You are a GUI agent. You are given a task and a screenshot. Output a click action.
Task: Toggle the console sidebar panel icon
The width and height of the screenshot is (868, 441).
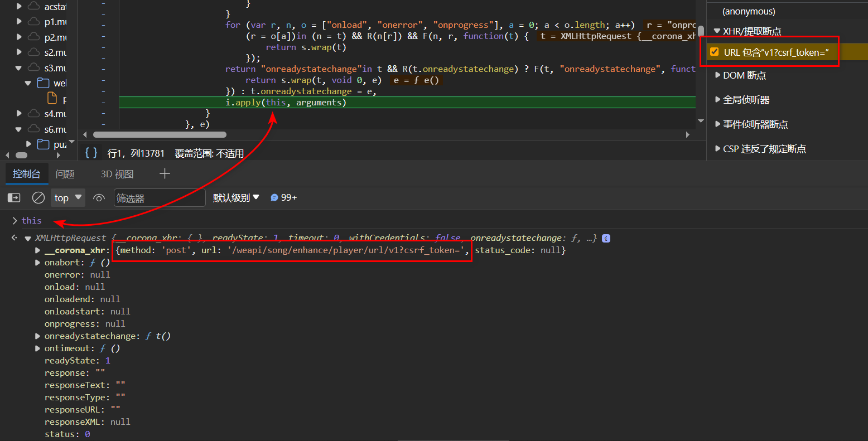pyautogui.click(x=14, y=198)
